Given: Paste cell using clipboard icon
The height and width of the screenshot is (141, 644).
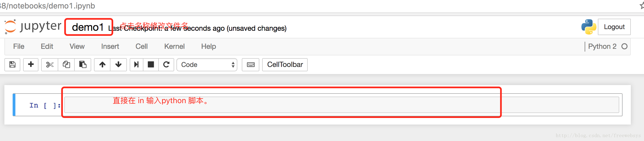Looking at the screenshot, I should (x=83, y=64).
